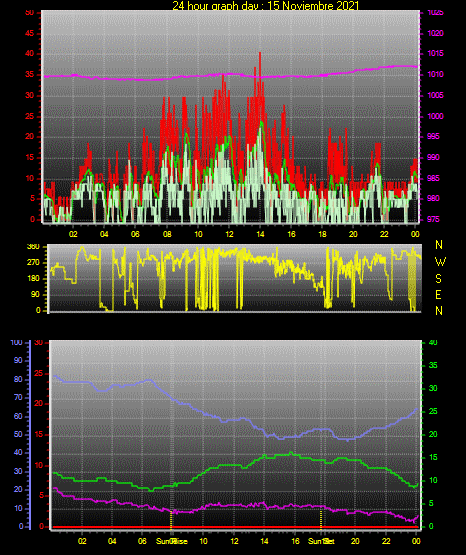Click the W compass label beside direction graph
466x555 pixels.
click(x=440, y=262)
